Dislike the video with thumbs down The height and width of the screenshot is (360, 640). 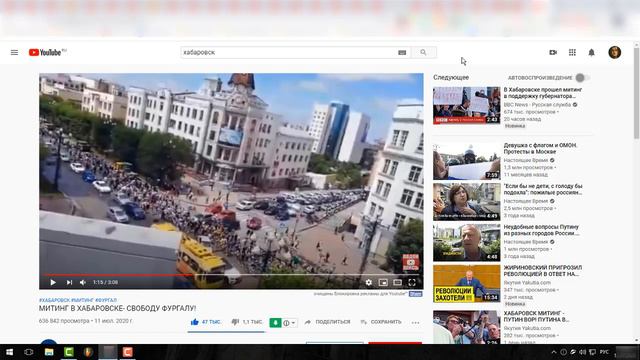click(x=247, y=322)
